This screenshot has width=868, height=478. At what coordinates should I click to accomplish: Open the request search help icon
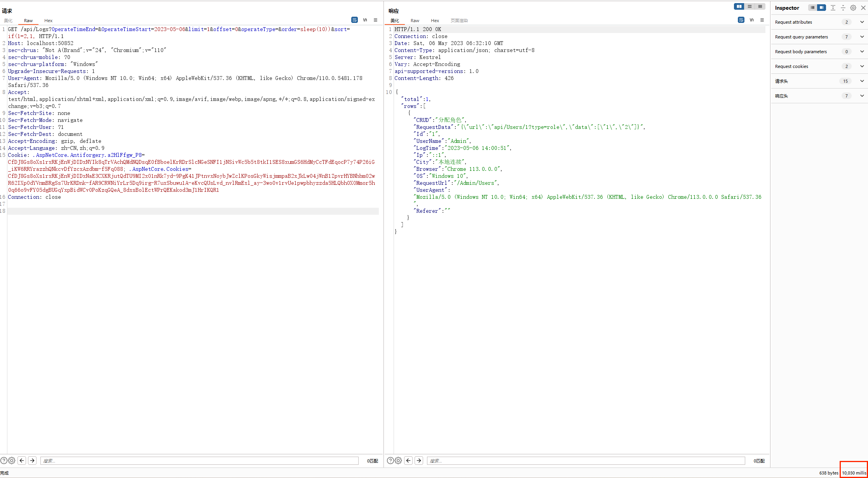coord(4,461)
